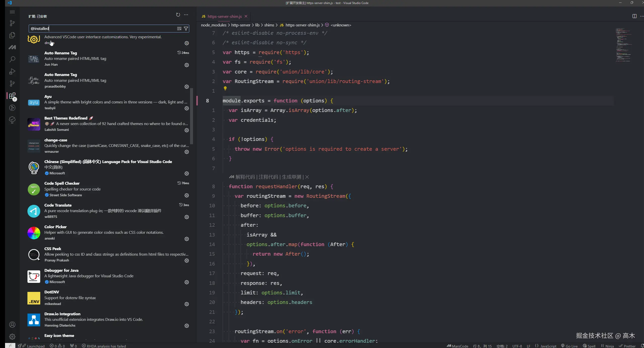644x348 pixels.
Task: Open the Accounts menu icon
Action: coord(12,325)
